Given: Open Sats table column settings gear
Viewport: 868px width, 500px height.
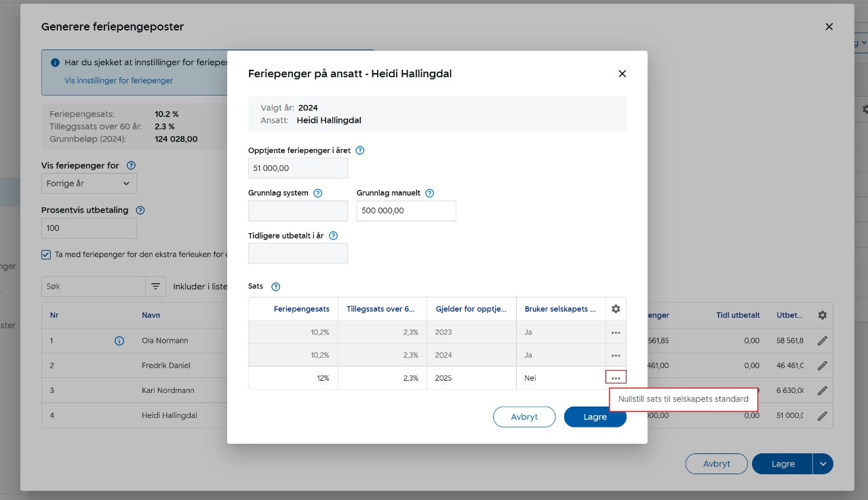Looking at the screenshot, I should (x=616, y=309).
